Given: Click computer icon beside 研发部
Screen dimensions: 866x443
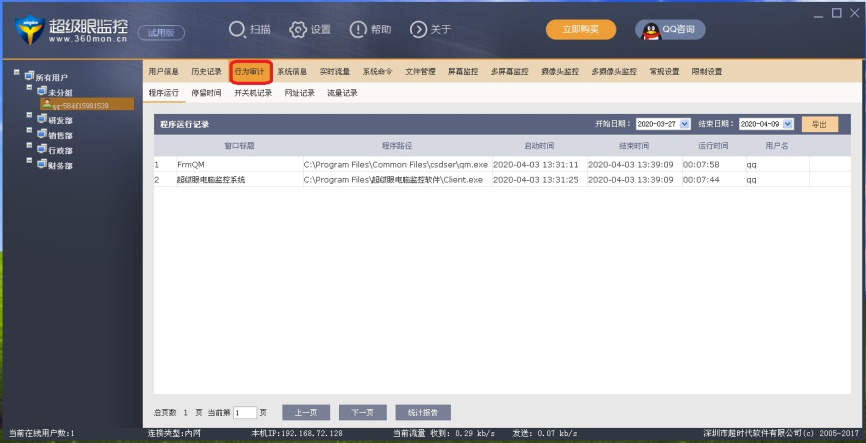Looking at the screenshot, I should (42, 119).
